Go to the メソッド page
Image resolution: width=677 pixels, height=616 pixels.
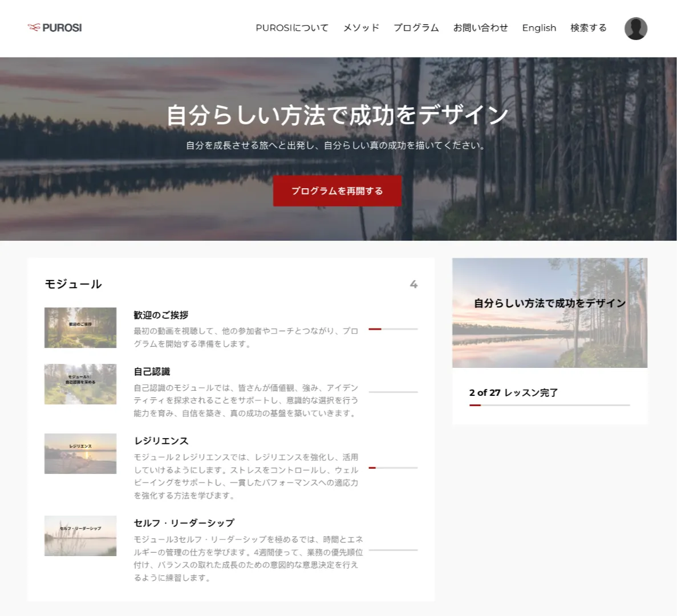click(361, 27)
